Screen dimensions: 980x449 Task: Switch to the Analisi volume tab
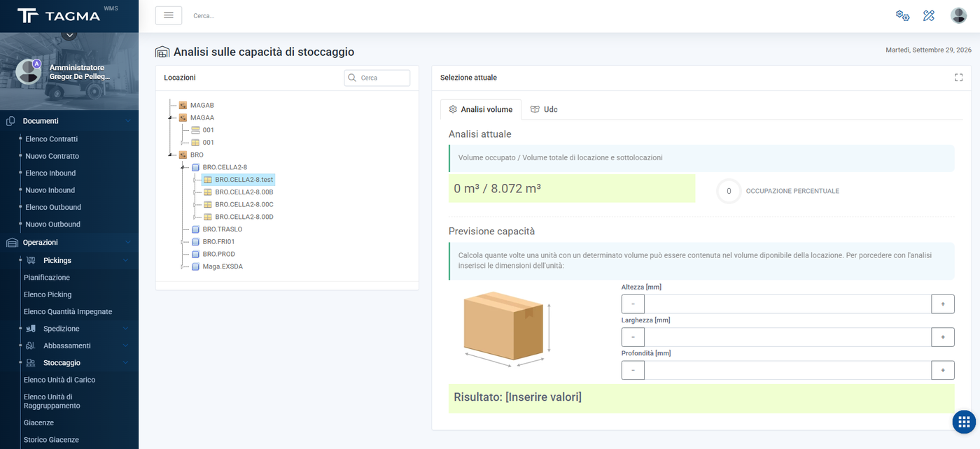[481, 109]
